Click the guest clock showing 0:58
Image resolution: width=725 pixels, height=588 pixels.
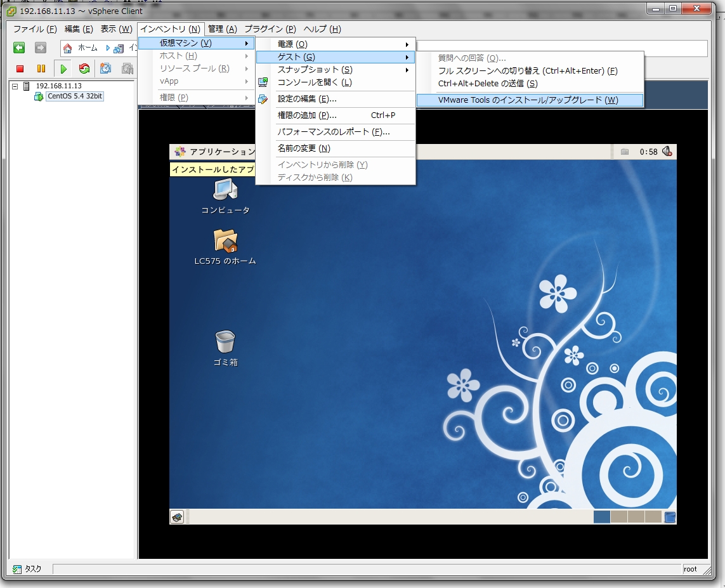648,152
